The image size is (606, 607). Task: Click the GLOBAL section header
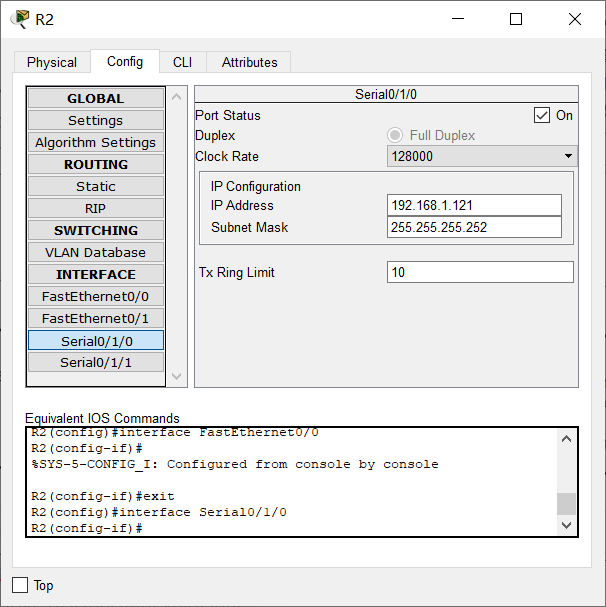click(96, 98)
